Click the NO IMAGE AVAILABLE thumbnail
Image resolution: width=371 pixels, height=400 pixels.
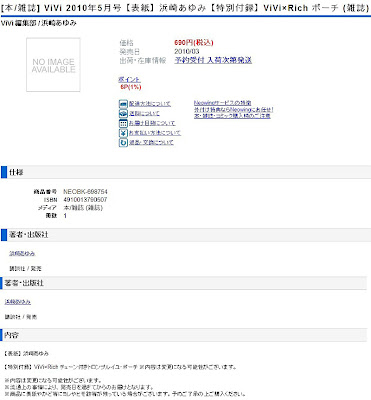53,65
